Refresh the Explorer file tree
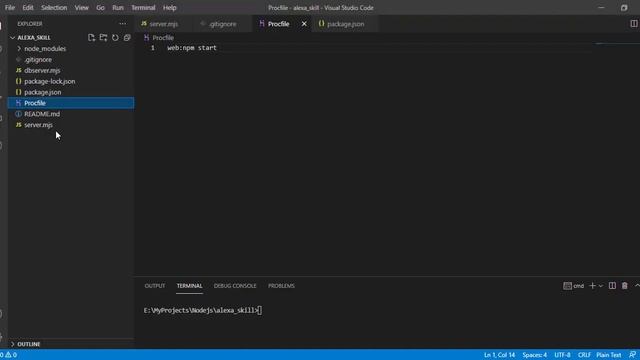The height and width of the screenshot is (360, 640). (x=115, y=38)
